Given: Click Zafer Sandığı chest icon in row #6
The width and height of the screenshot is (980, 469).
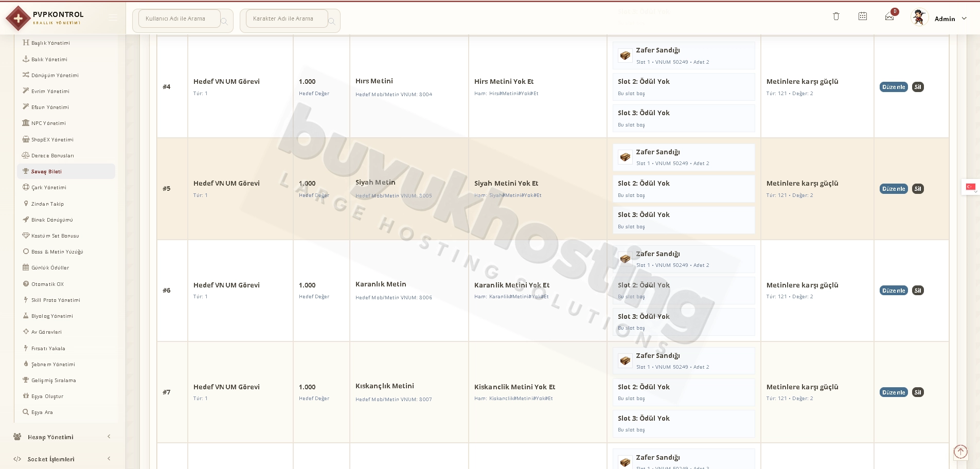Looking at the screenshot, I should (625, 259).
